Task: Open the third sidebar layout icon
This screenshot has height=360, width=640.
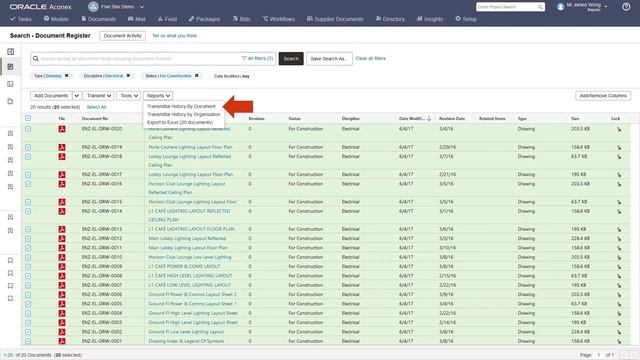Action: [x=11, y=84]
